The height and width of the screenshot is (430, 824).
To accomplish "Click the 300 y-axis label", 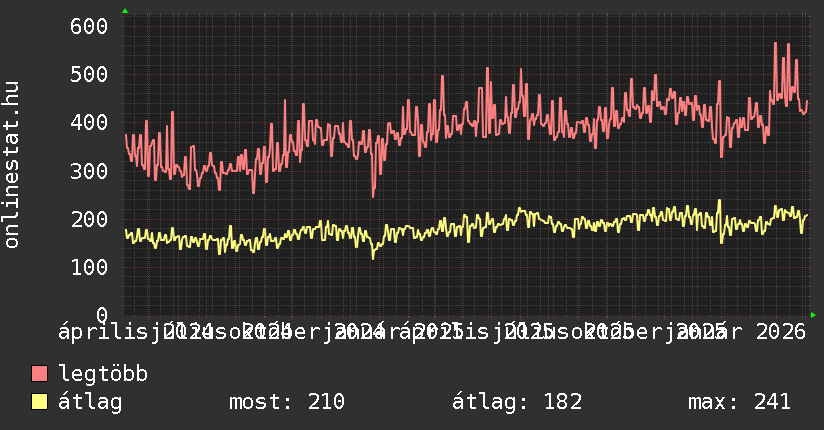I will pos(88,171).
